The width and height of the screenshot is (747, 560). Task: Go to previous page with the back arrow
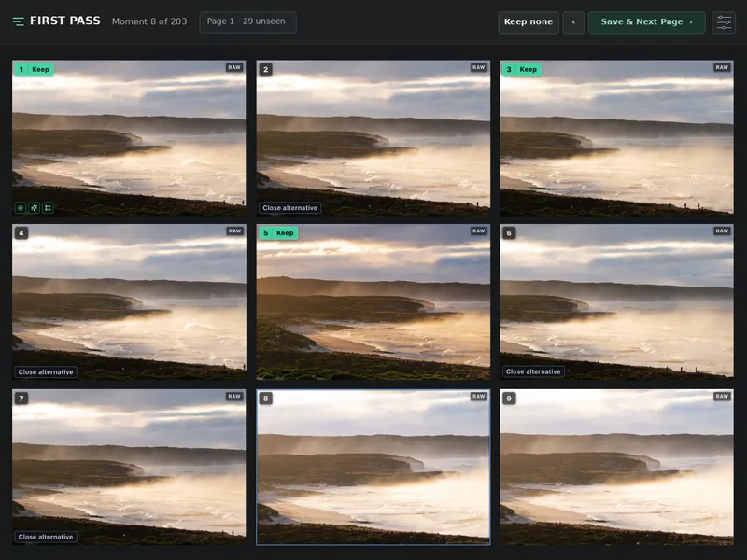(573, 22)
